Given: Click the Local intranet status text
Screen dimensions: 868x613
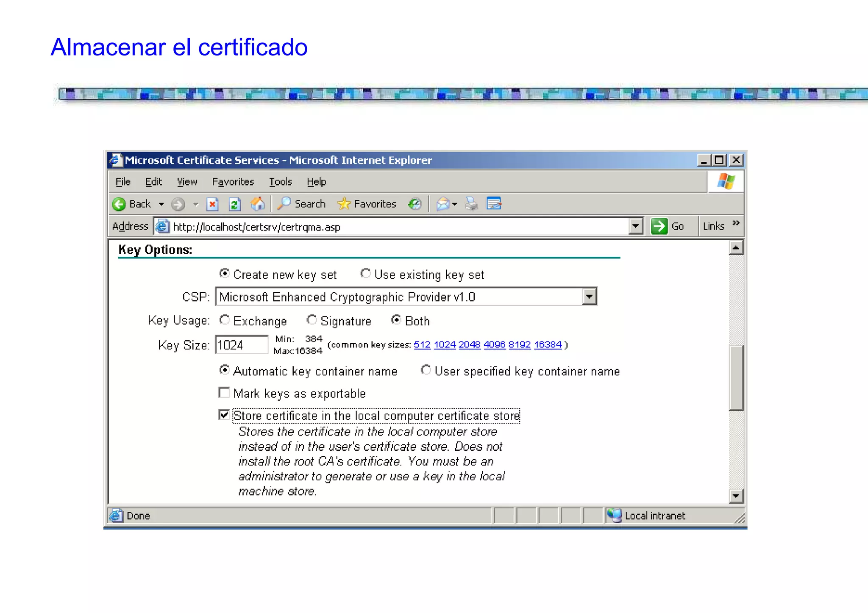Looking at the screenshot, I should coord(655,516).
